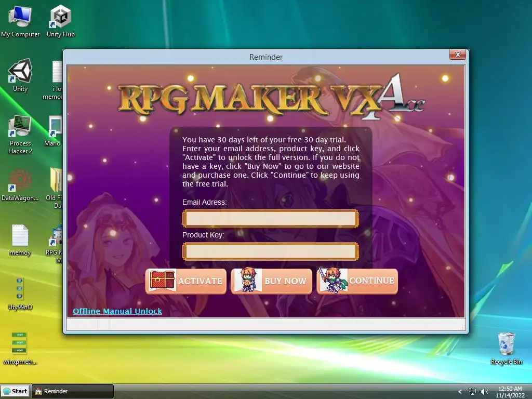This screenshot has height=399, width=532.
Task: Select the Uty99nO desktop icon
Action: tap(20, 294)
